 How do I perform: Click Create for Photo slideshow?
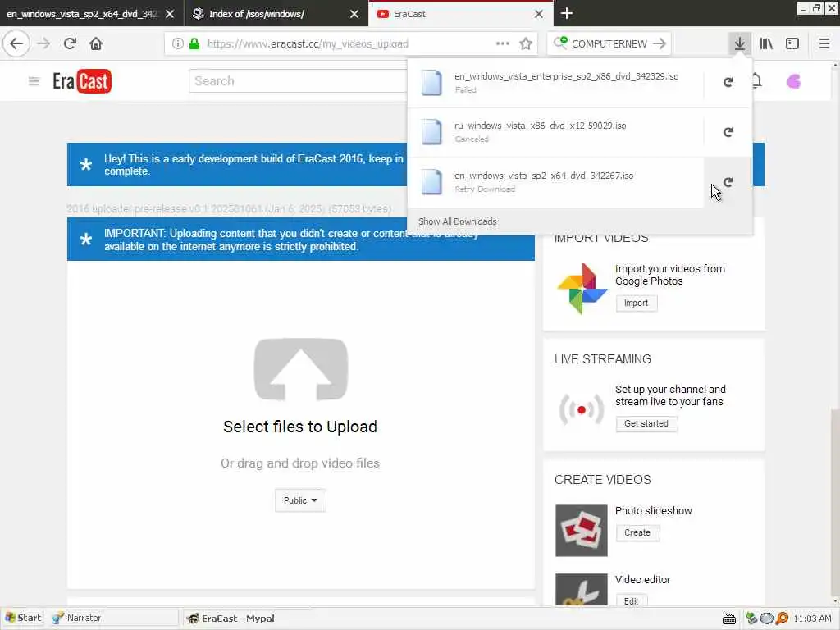(637, 532)
